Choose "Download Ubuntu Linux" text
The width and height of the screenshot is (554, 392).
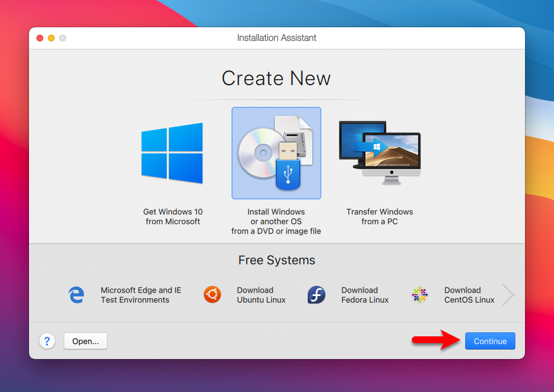coord(261,295)
